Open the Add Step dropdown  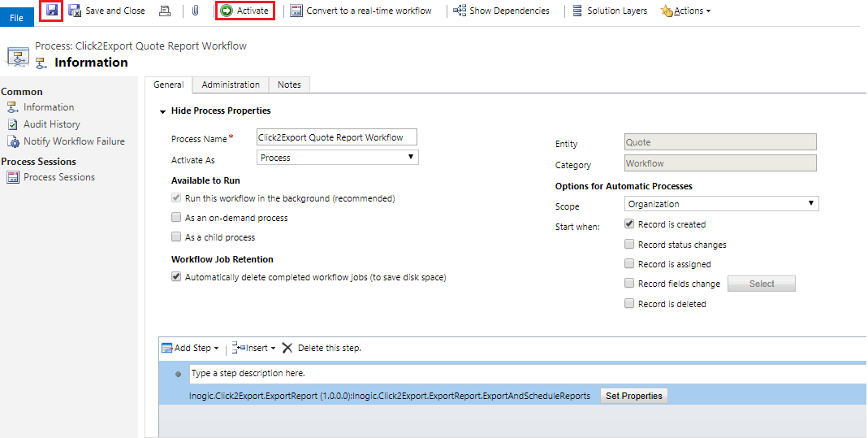point(190,348)
